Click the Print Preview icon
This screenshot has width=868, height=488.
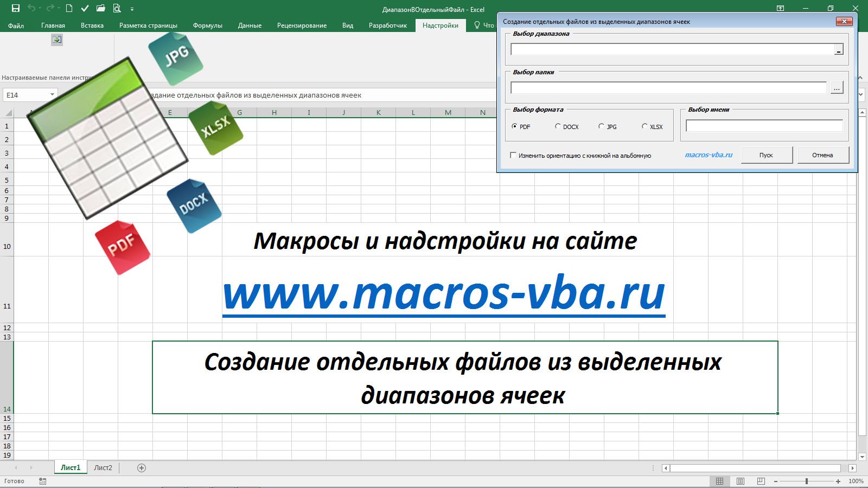[x=117, y=8]
